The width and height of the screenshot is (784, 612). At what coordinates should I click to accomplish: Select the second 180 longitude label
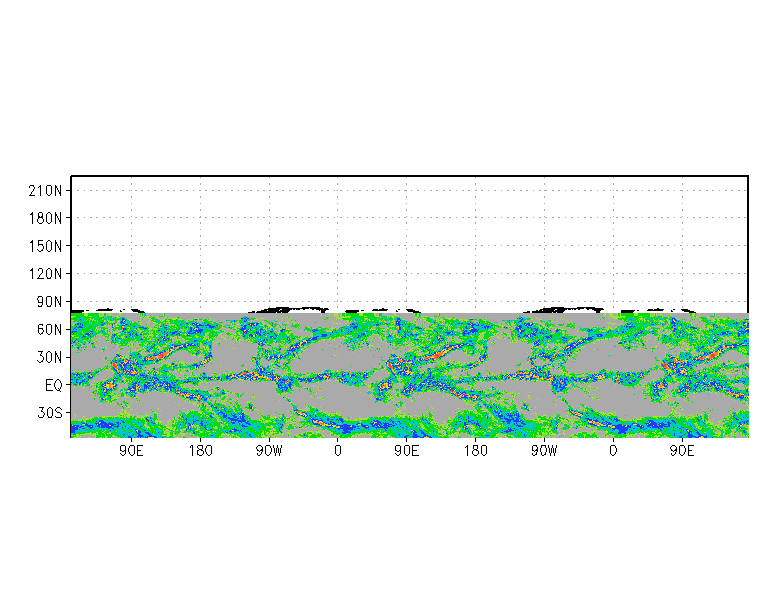click(475, 451)
